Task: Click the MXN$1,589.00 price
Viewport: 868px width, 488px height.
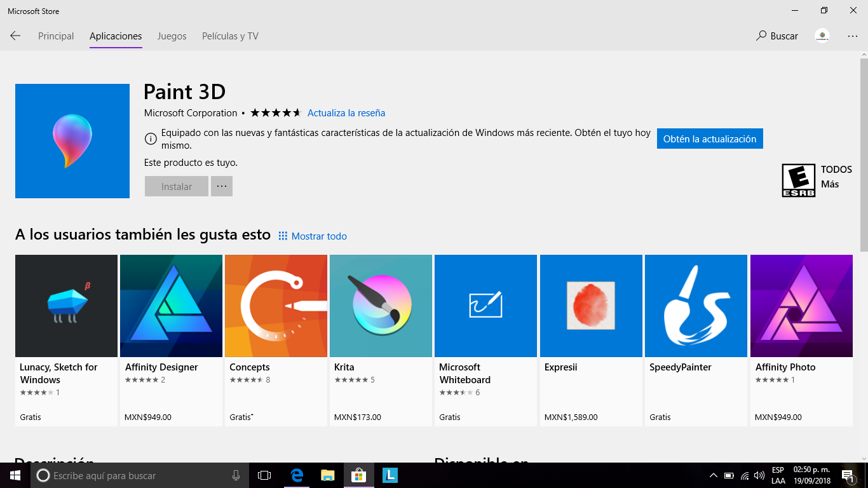Action: point(571,417)
